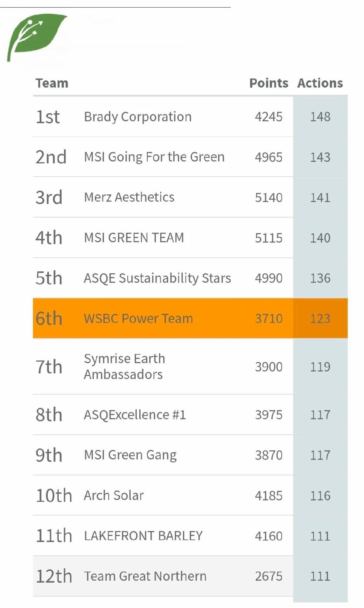Open the Brady Corporation team link
364x608 pixels.
click(138, 117)
